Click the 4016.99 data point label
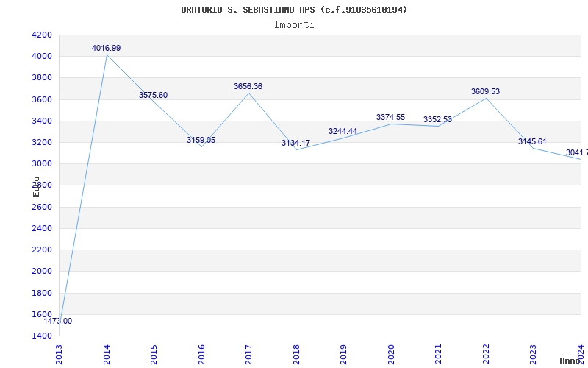The image size is (588, 368). click(106, 48)
